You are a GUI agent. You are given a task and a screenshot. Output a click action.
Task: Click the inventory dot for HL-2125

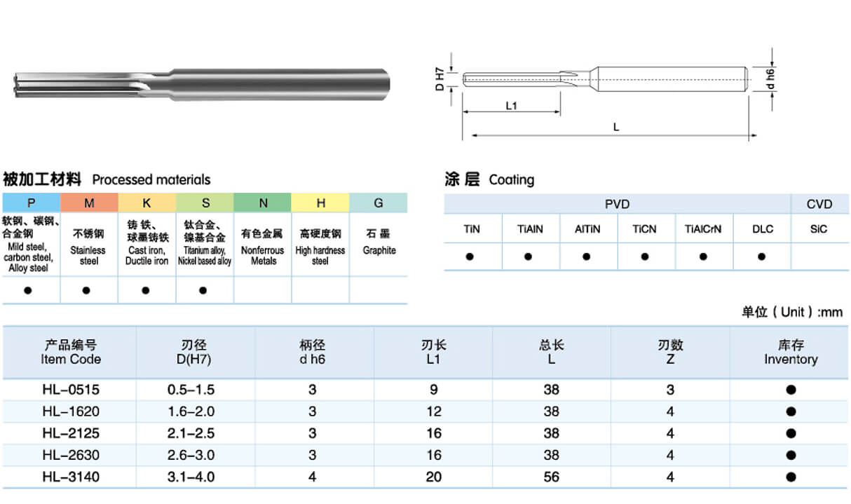click(791, 433)
